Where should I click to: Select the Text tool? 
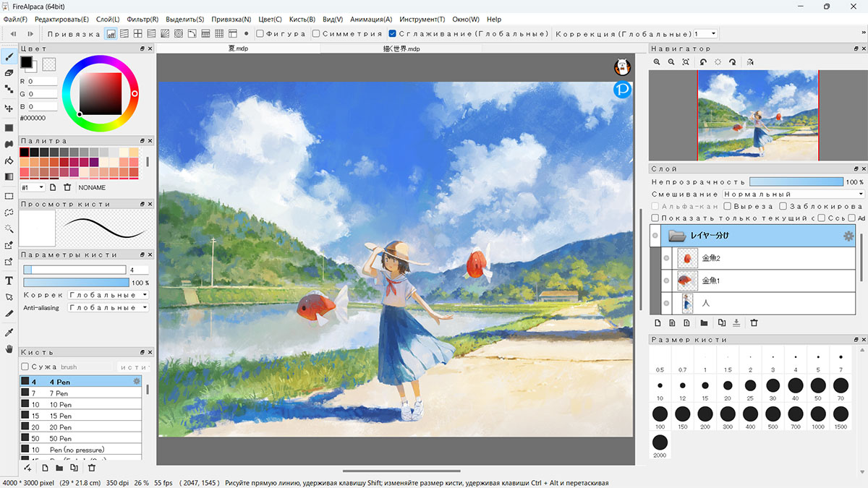pos(9,281)
